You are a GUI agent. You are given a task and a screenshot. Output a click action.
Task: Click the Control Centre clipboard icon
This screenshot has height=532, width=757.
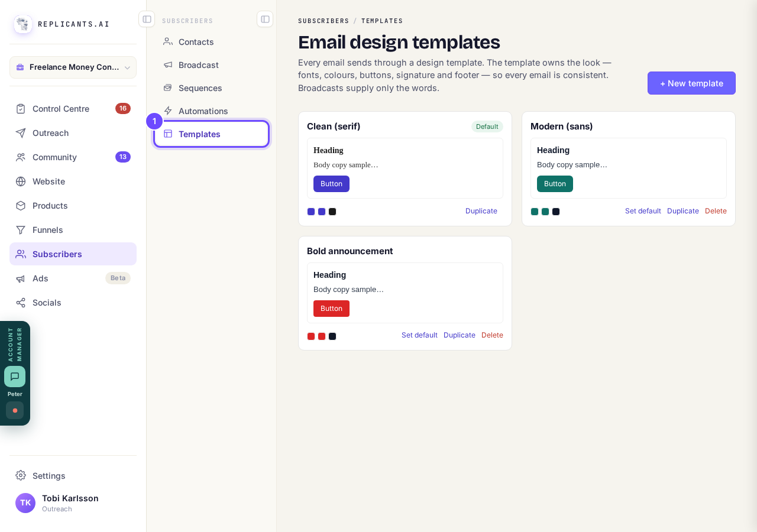[x=21, y=109]
